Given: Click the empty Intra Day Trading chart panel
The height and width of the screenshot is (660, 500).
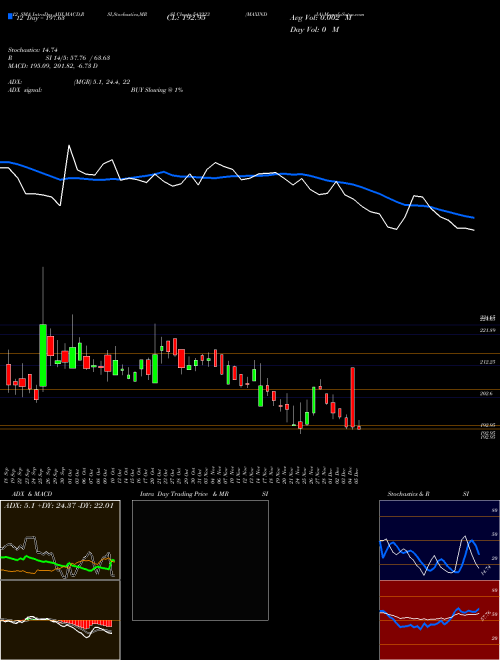Looking at the screenshot, I should [x=200, y=560].
